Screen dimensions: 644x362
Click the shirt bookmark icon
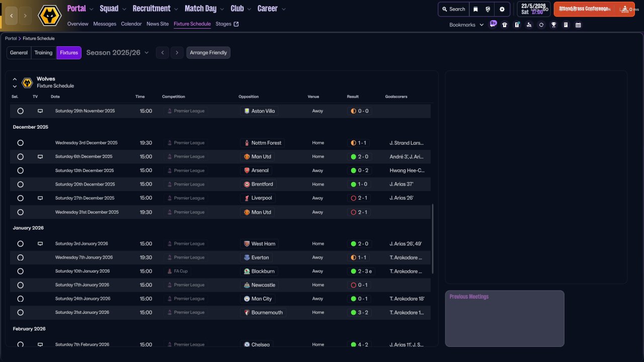(505, 25)
